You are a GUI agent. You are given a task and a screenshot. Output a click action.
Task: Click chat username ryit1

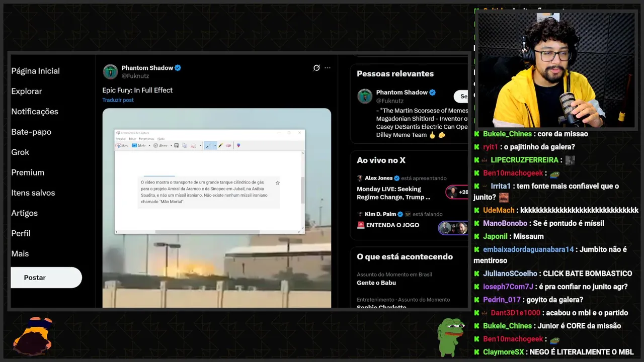coord(490,147)
